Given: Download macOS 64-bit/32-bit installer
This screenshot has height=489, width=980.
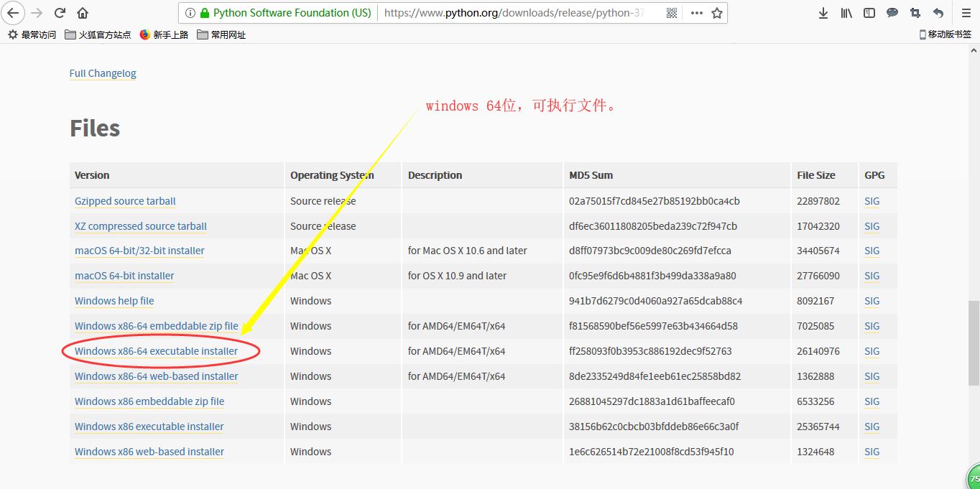Looking at the screenshot, I should pos(139,251).
